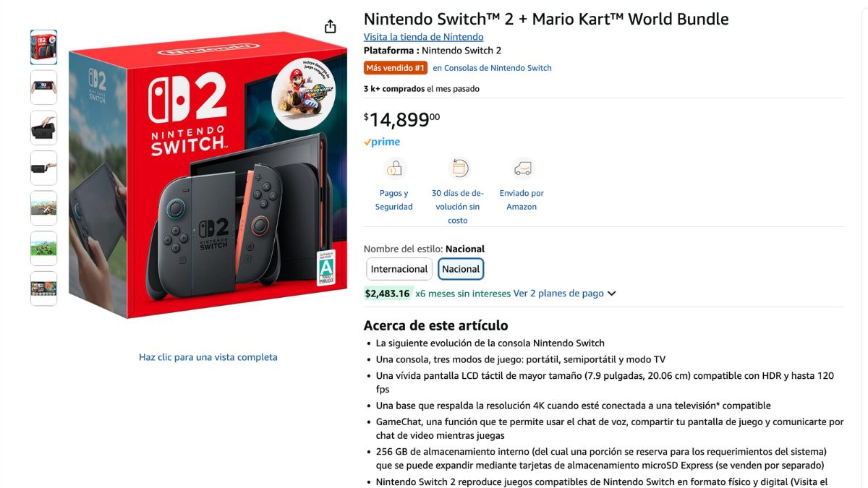868x488 pixels.
Task: Choose the Nacional style option
Action: (461, 269)
